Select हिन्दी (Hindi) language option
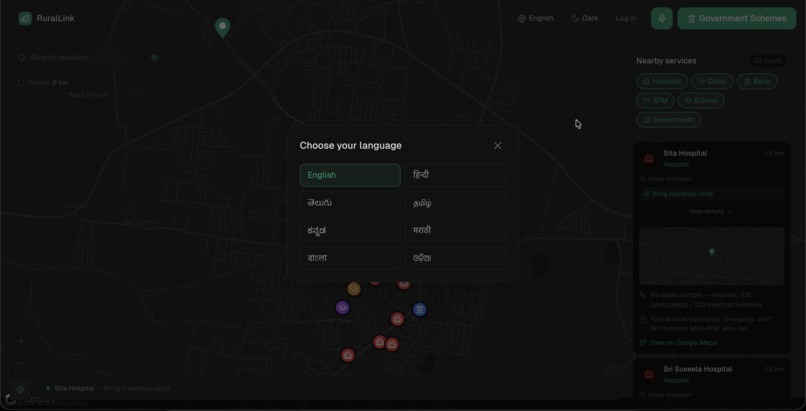Image resolution: width=806 pixels, height=411 pixels. point(455,175)
